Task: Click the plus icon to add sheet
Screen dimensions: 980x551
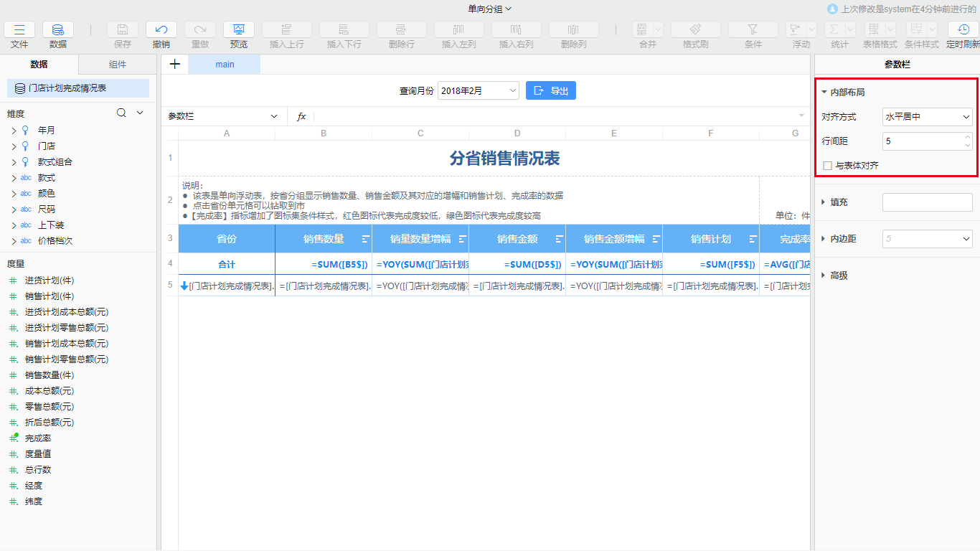Action: [174, 64]
